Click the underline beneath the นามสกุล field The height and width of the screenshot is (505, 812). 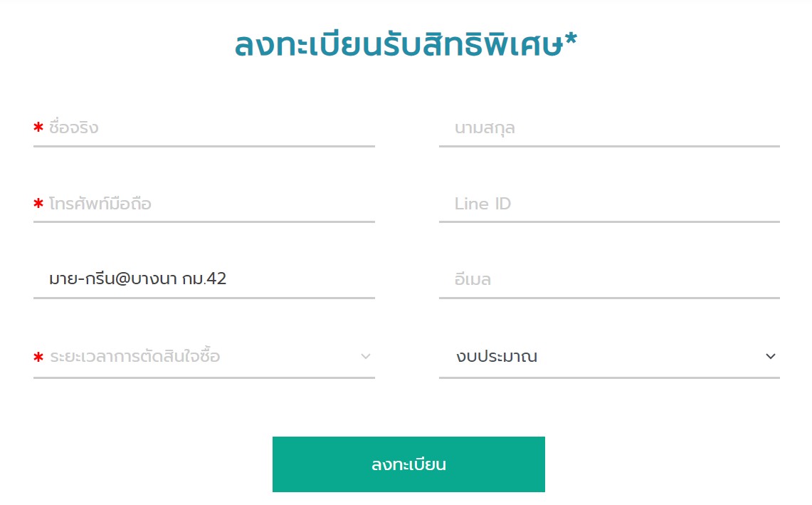[x=609, y=146]
